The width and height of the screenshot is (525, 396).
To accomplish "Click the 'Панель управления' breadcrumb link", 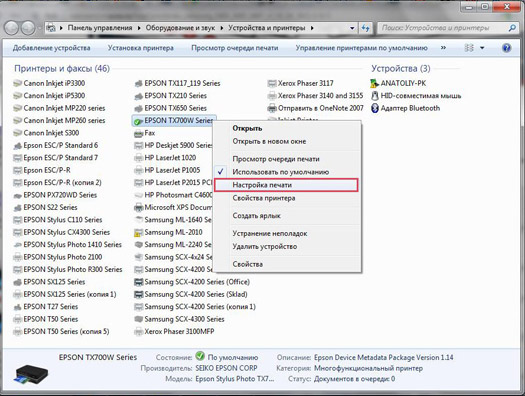I will click(x=100, y=28).
